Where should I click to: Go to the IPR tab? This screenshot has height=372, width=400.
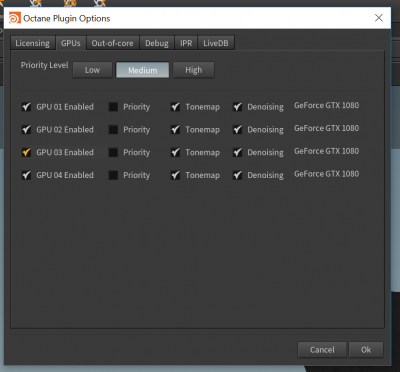[186, 43]
